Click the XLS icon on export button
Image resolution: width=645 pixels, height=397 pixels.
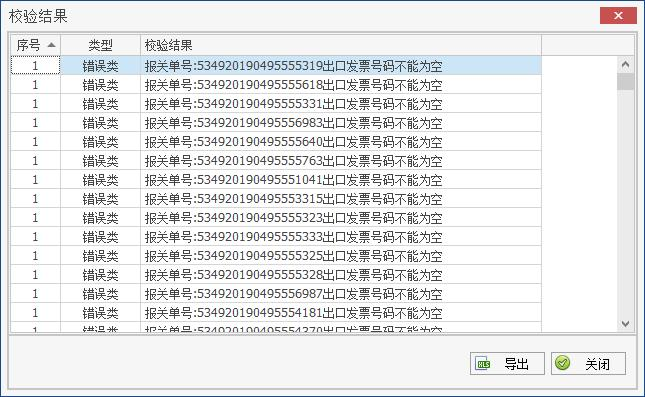tap(483, 364)
